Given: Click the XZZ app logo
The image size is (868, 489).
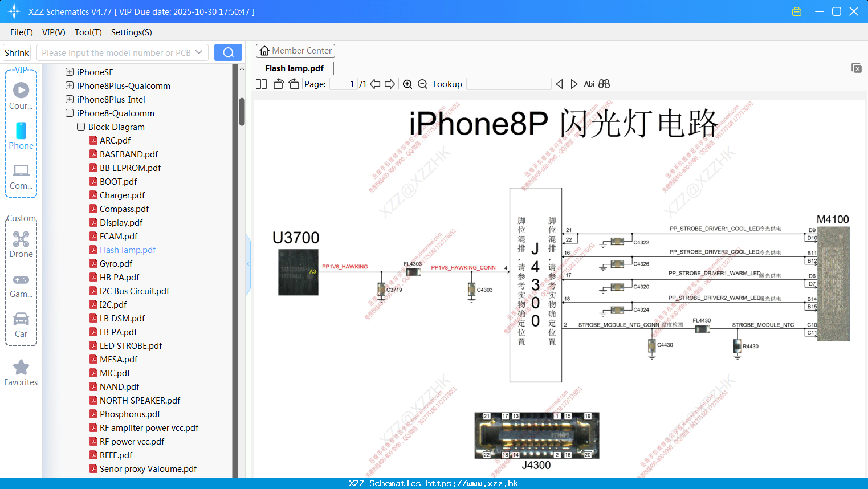Looking at the screenshot, I should 14,11.
